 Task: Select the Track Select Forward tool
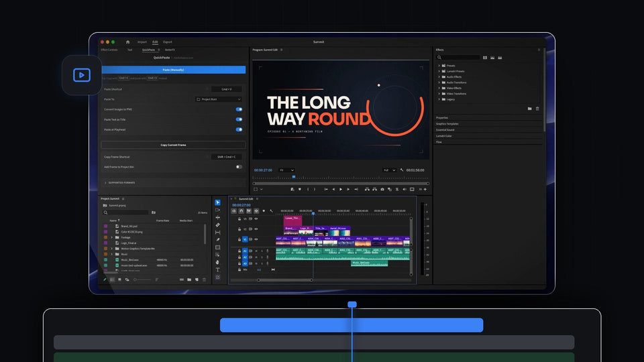(217, 210)
